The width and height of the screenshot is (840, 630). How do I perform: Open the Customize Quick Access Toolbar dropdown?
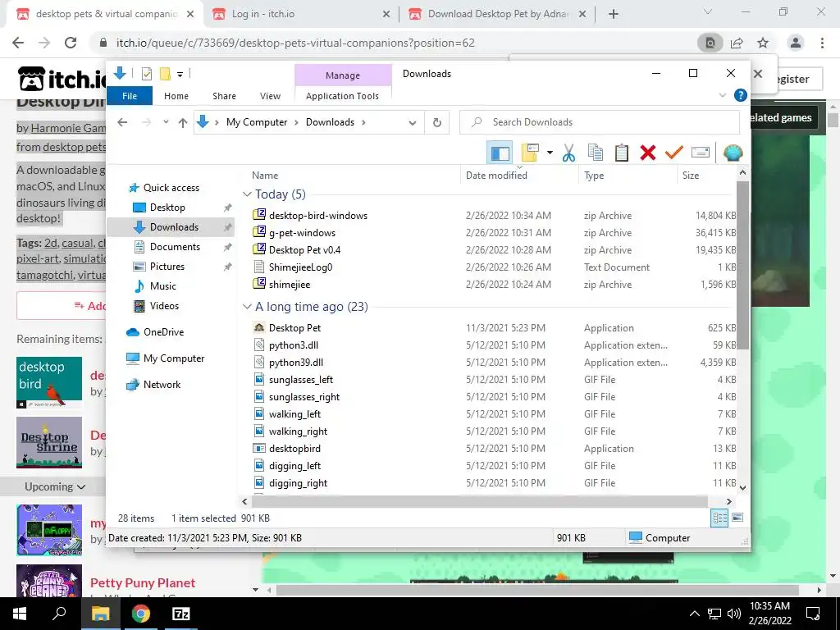pos(180,75)
